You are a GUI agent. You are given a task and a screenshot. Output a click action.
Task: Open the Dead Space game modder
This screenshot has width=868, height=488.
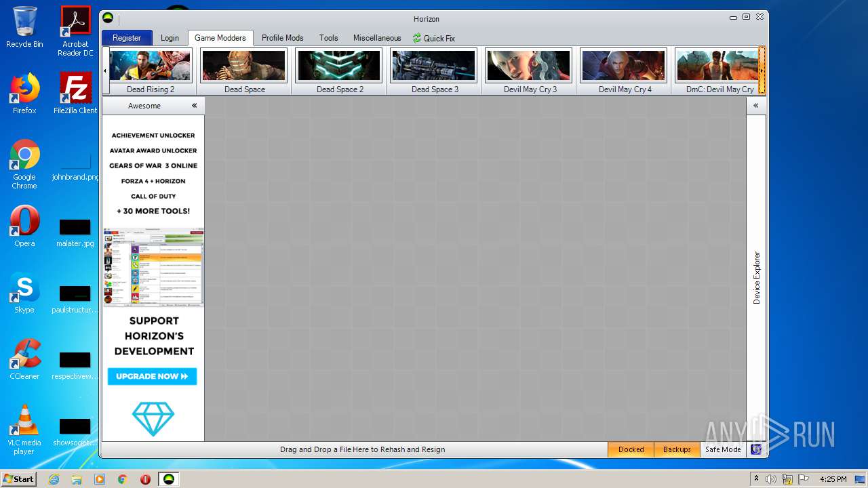pyautogui.click(x=244, y=71)
